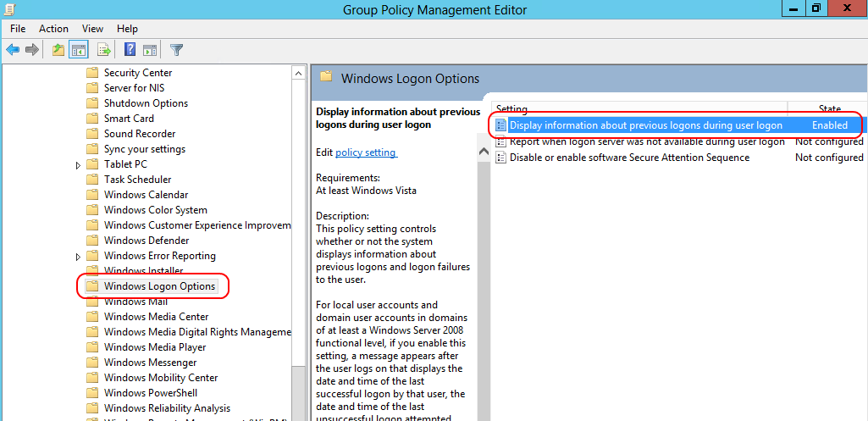The width and height of the screenshot is (868, 421).
Task: Toggle the Show/Hide Action Pane icon
Action: click(150, 50)
